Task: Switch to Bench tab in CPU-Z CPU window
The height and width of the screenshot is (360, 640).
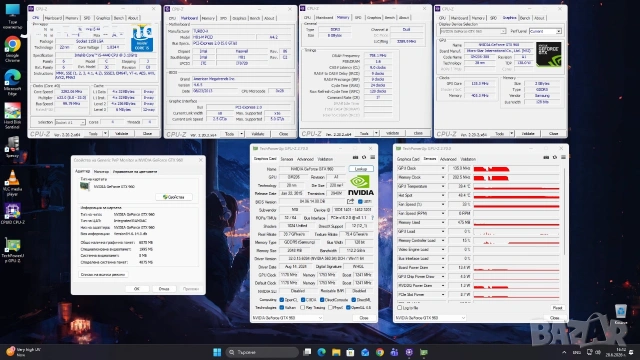Action: coord(118,18)
